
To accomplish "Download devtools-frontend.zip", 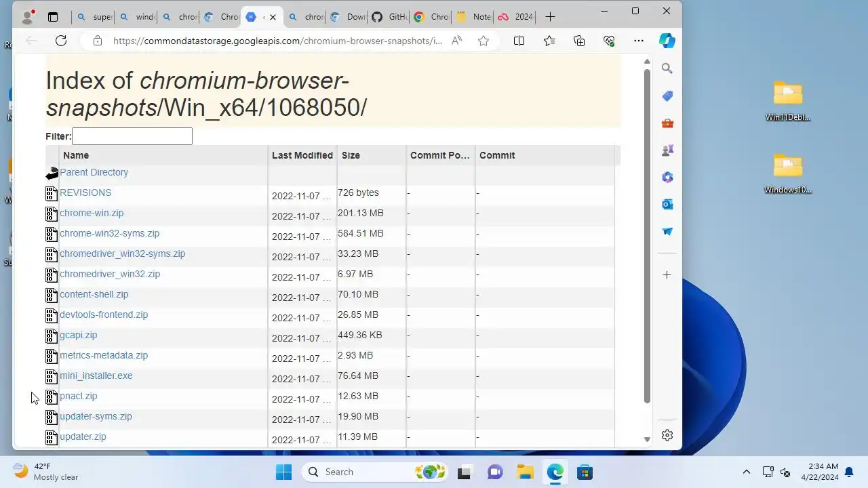I will pos(104,314).
